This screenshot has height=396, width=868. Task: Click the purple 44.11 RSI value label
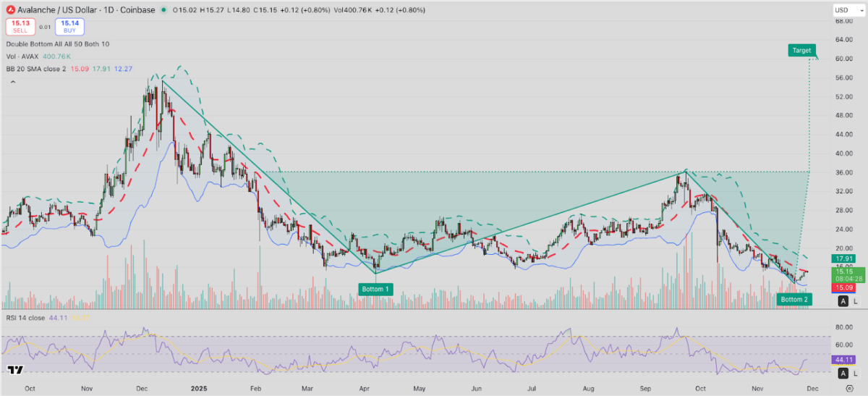pyautogui.click(x=845, y=359)
